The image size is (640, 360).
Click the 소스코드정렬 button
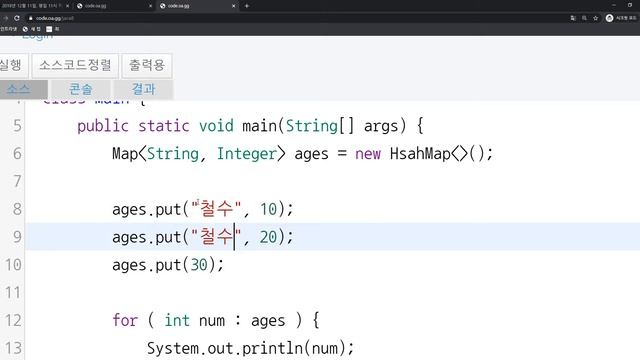[x=75, y=65]
